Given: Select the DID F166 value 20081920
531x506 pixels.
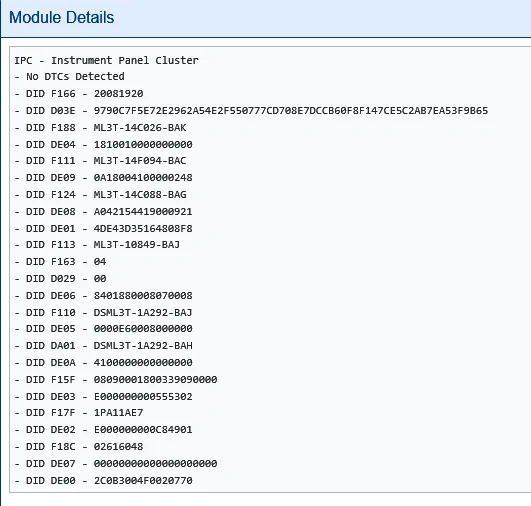Looking at the screenshot, I should coord(119,94).
